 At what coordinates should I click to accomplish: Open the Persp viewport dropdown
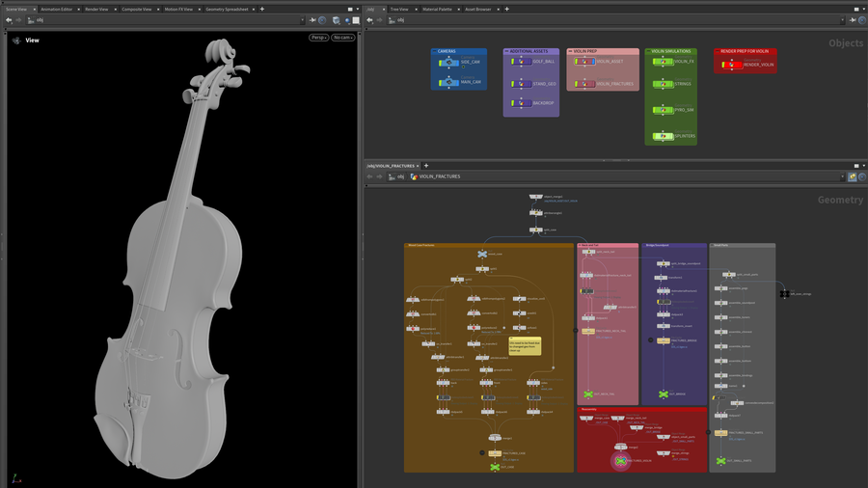[318, 38]
